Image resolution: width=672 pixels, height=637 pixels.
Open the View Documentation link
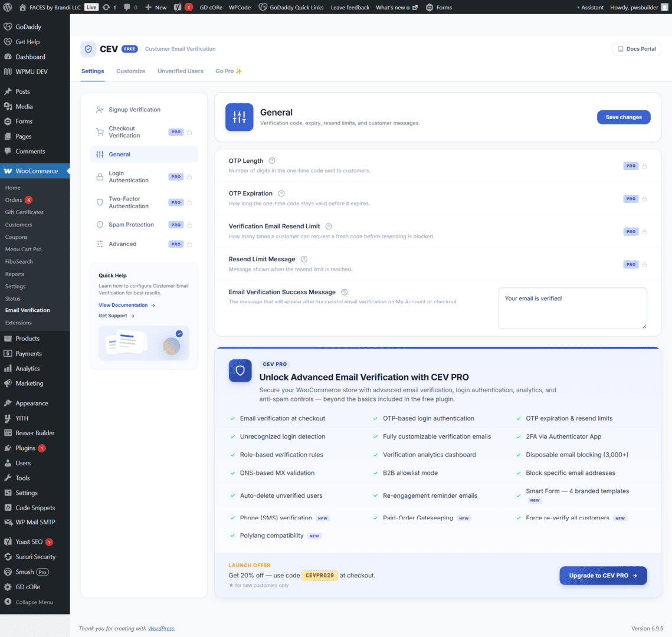coord(127,305)
